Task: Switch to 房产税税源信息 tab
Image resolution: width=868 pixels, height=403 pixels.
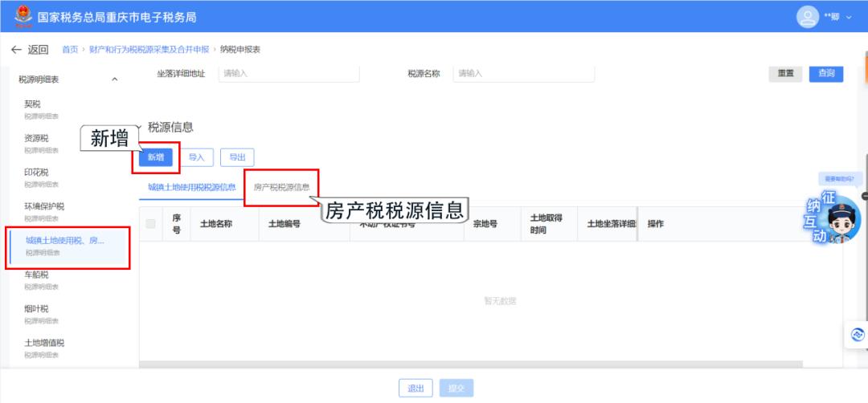Action: (281, 187)
